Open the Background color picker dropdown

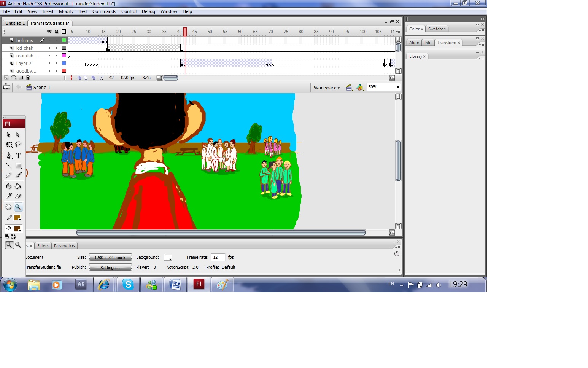[168, 258]
